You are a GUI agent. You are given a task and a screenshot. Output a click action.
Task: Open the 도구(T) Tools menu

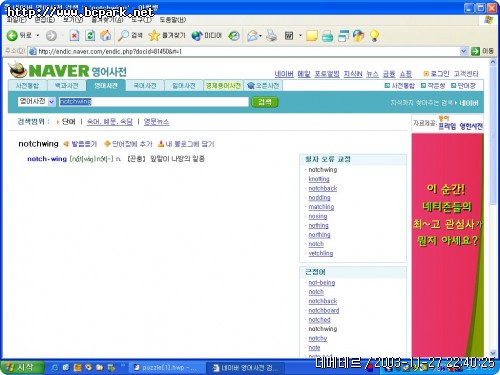pyautogui.click(x=141, y=20)
